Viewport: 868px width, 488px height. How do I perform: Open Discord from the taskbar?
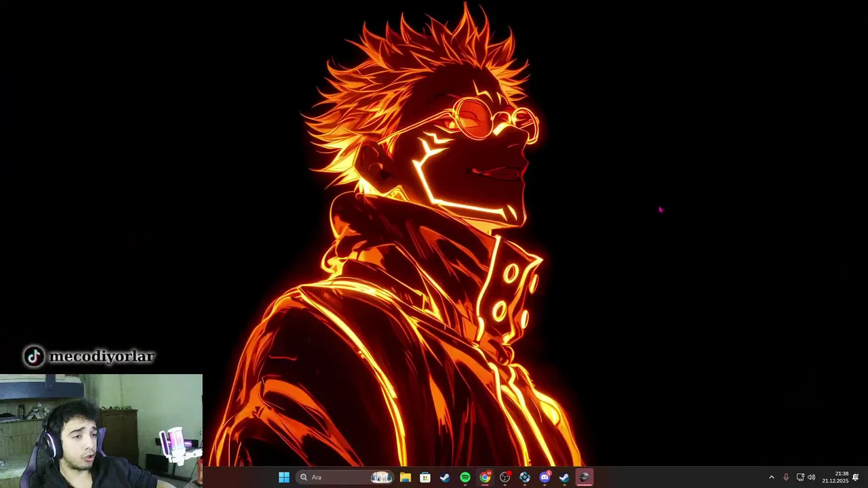(x=545, y=477)
